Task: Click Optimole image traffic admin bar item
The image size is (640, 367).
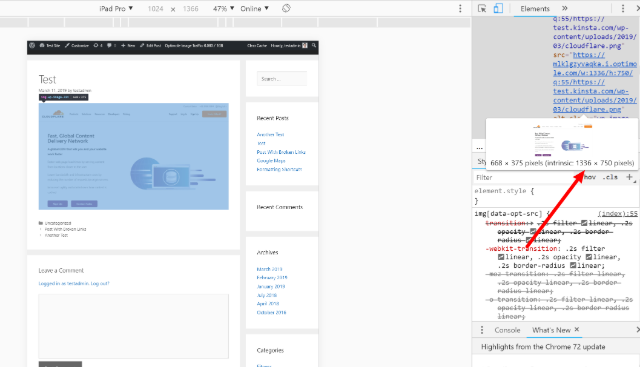Action: tap(194, 45)
